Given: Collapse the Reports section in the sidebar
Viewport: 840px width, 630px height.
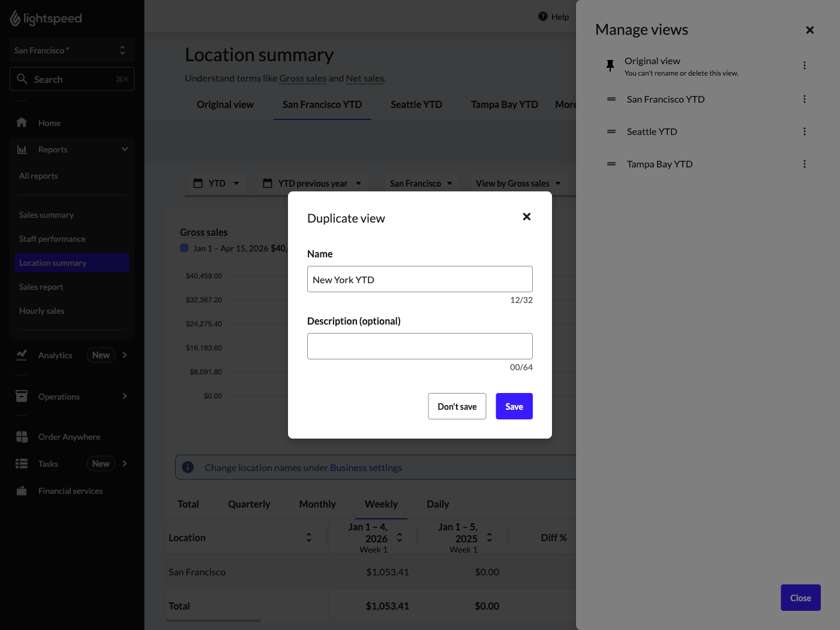Looking at the screenshot, I should tap(124, 149).
